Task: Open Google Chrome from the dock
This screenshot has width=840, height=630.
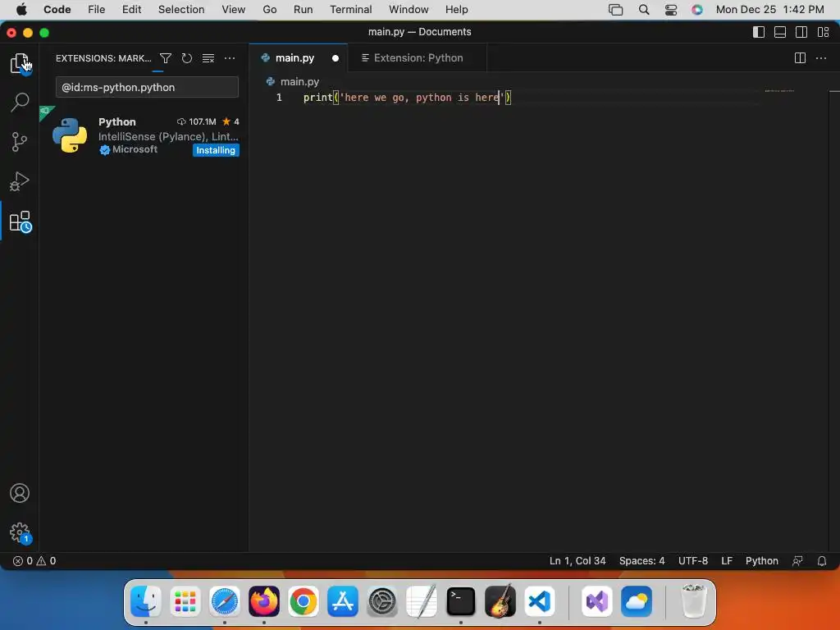Action: [x=304, y=601]
